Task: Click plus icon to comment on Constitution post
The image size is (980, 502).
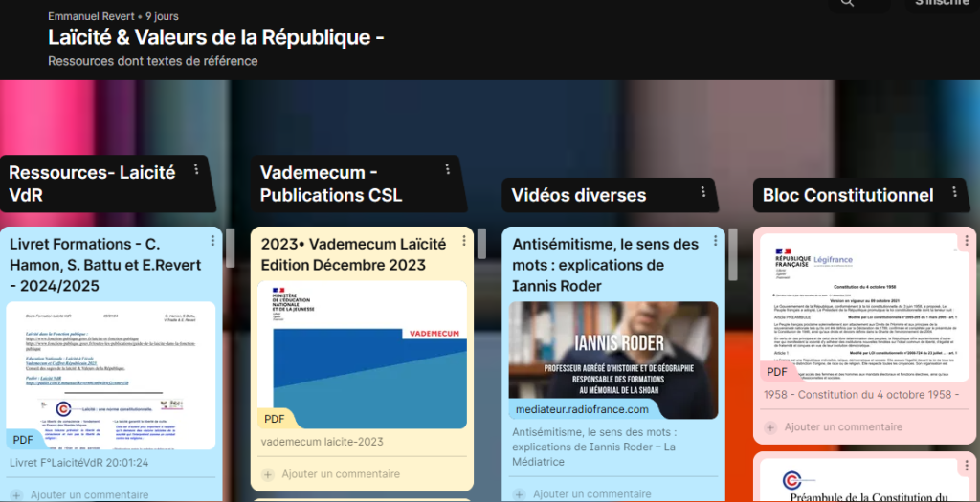Action: (770, 427)
